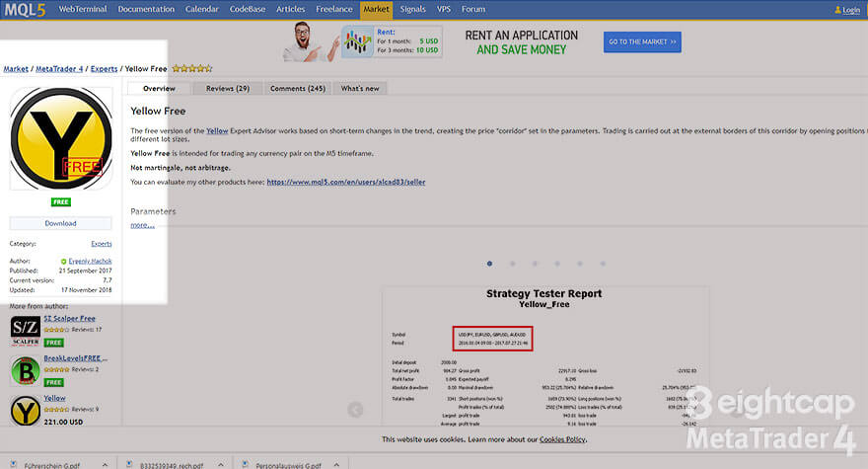Select the second screenshot carousel dot
This screenshot has width=868, height=469.
coord(513,264)
